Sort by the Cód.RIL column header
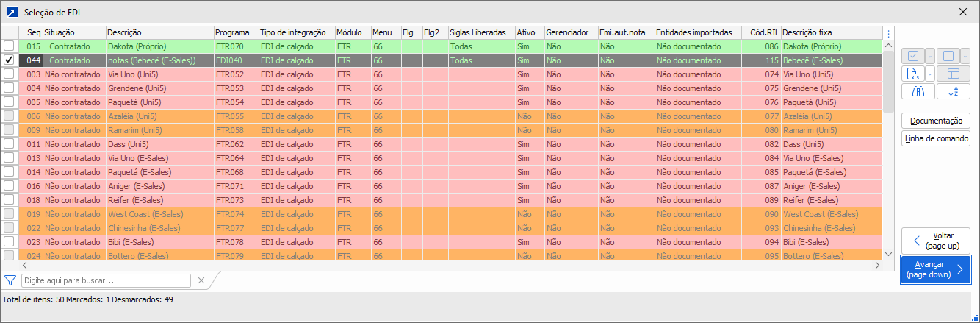Image resolution: width=980 pixels, height=323 pixels. [761, 33]
